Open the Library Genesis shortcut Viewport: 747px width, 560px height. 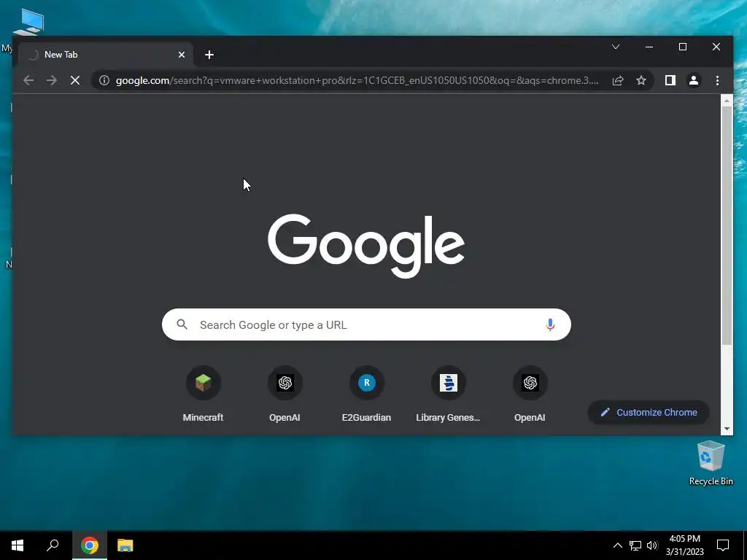pos(449,394)
